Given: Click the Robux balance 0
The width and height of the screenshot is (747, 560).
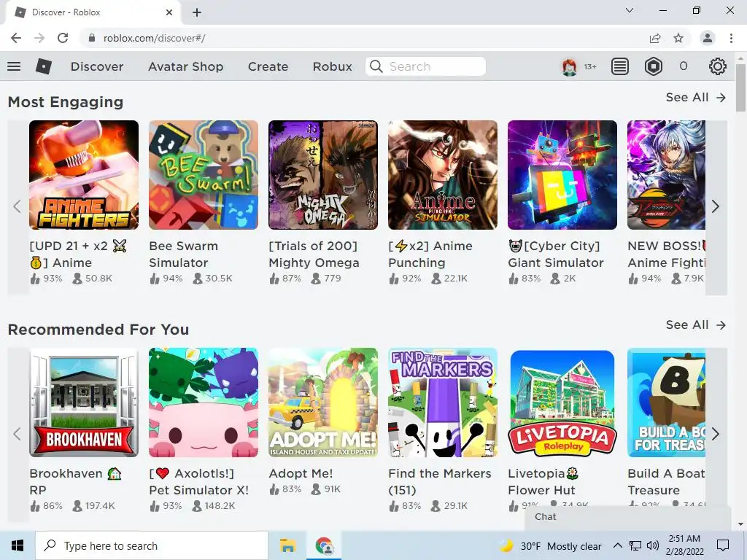Looking at the screenshot, I should tap(684, 66).
